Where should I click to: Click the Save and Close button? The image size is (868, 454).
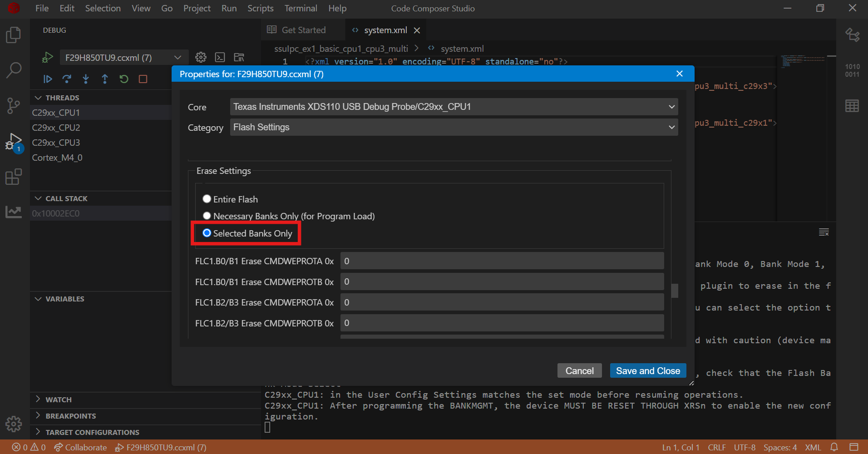648,370
